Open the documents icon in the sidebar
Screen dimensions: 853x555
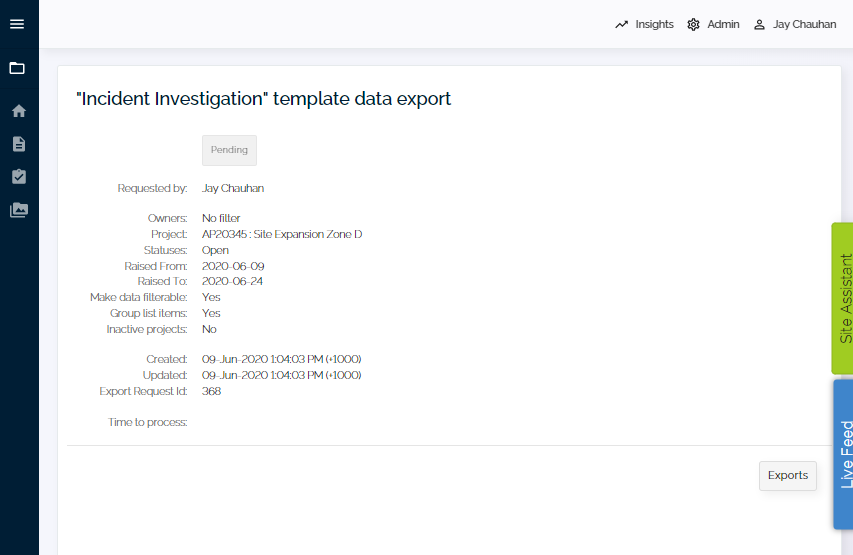pos(18,144)
